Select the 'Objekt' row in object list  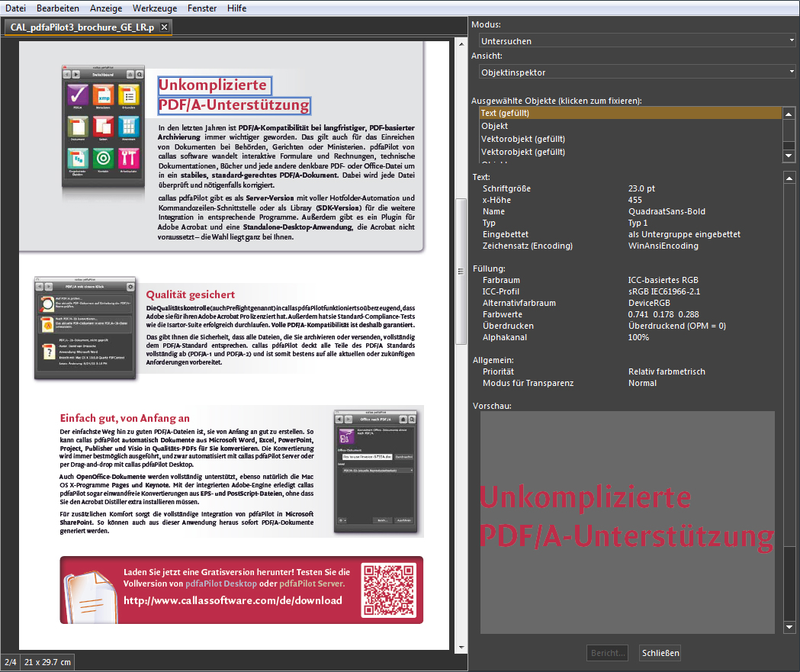coord(630,126)
